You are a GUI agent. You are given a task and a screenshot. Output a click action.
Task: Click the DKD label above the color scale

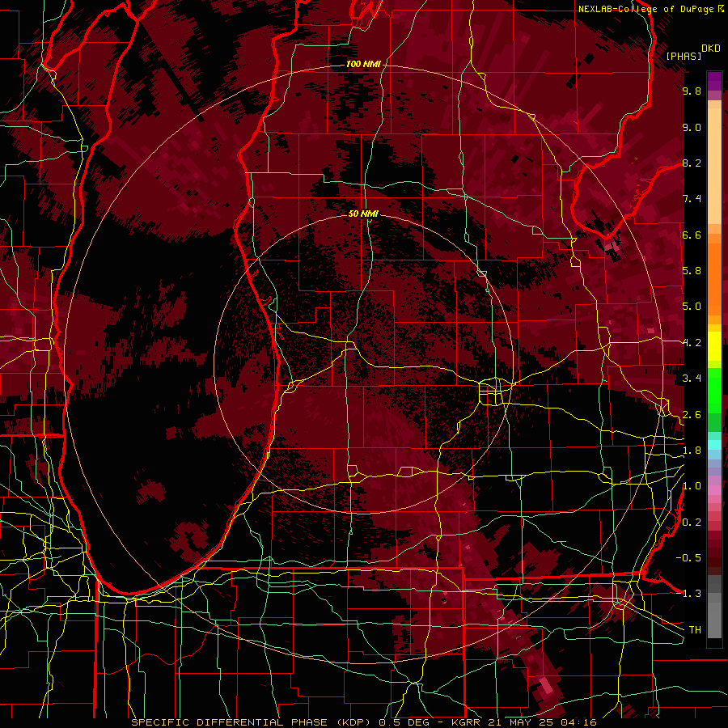(x=711, y=49)
